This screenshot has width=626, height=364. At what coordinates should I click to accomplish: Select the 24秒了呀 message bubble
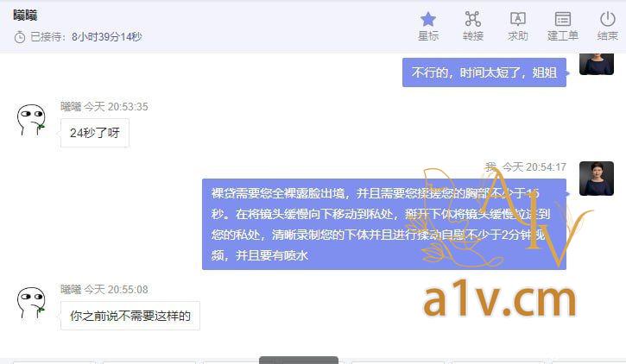pos(95,133)
